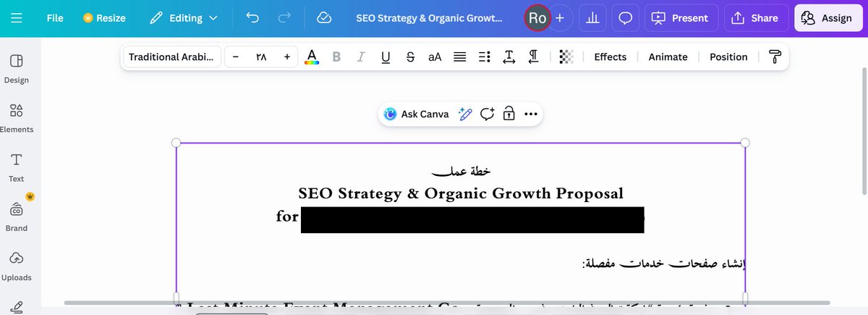Add collaborator with the plus button
Viewport: 868px width, 315px height.
(559, 18)
